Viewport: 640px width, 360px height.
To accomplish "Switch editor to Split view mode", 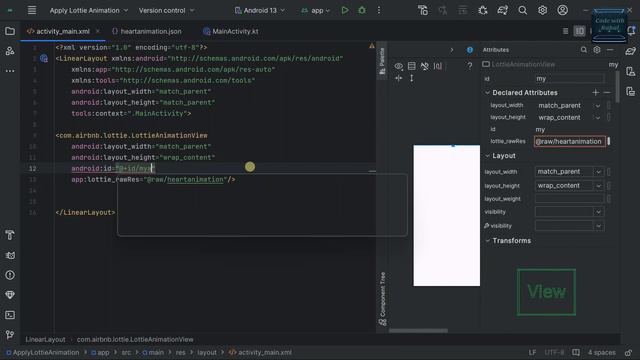I will (x=579, y=31).
